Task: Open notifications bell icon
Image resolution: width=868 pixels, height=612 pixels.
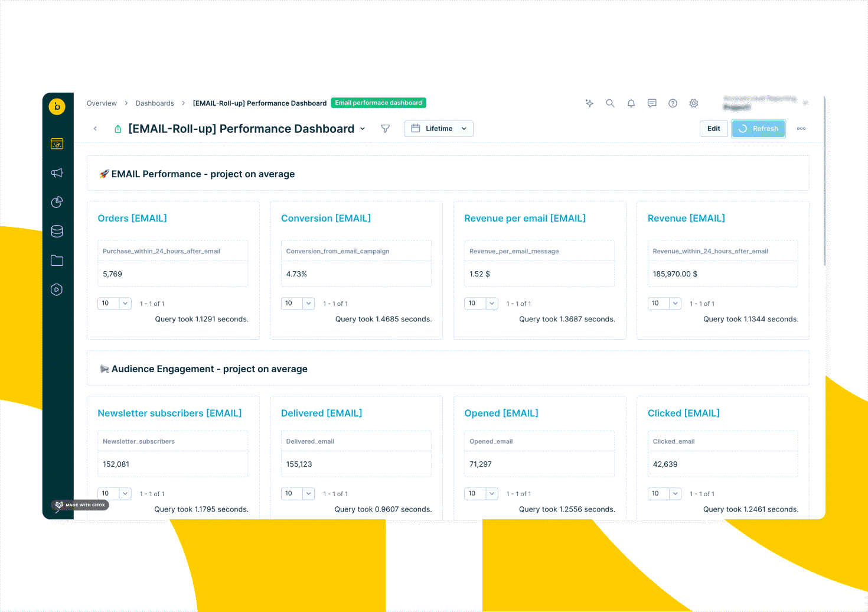Action: 631,103
